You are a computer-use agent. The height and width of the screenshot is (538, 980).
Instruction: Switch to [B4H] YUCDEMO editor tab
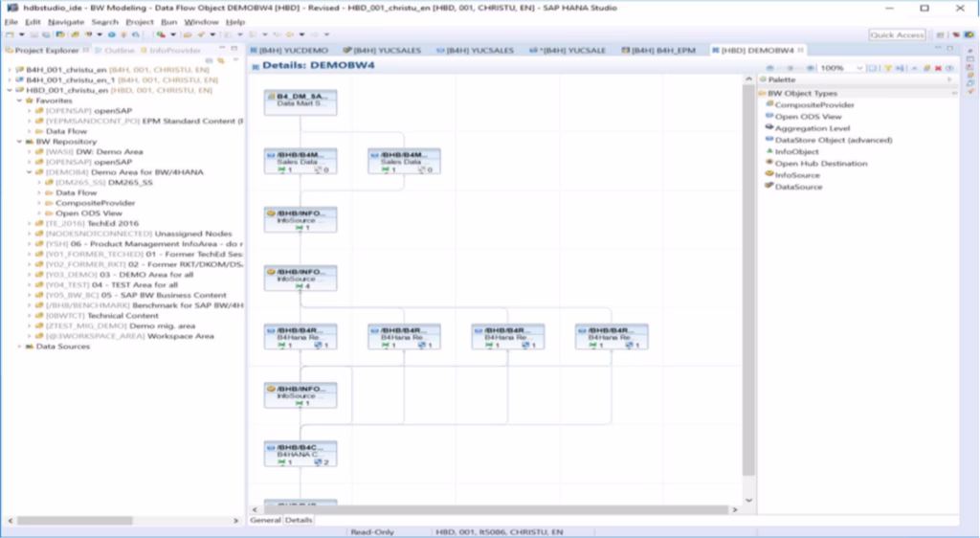289,50
